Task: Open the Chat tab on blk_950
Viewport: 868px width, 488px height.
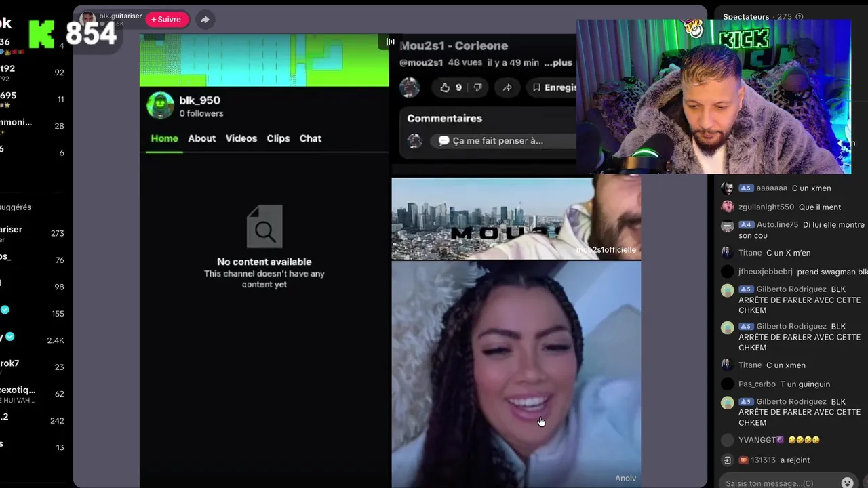Action: (311, 138)
